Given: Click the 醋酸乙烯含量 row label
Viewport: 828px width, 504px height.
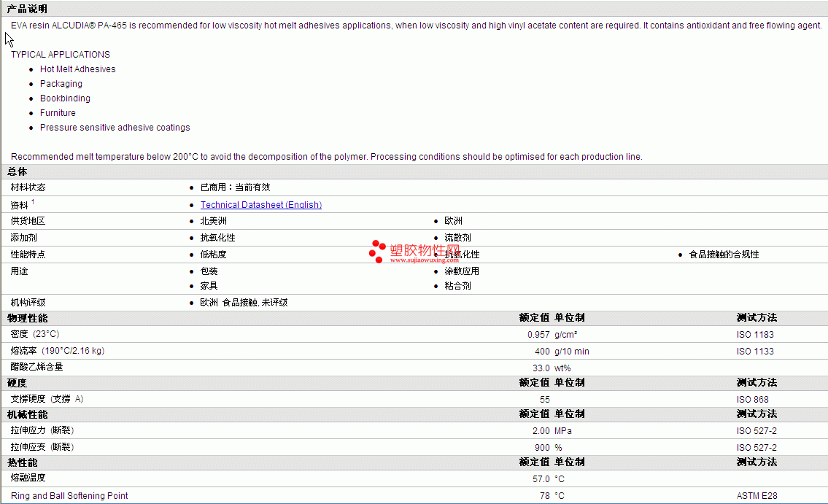Looking at the screenshot, I should 37,367.
